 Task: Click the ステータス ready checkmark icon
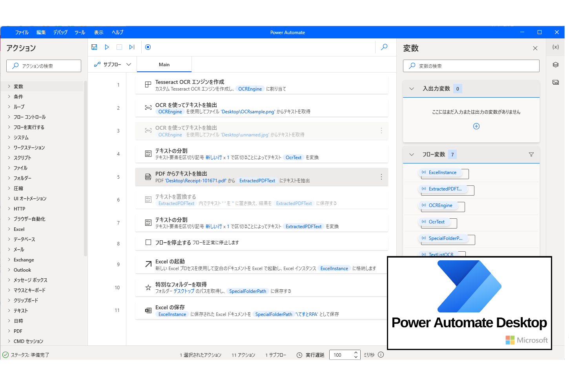[5, 355]
